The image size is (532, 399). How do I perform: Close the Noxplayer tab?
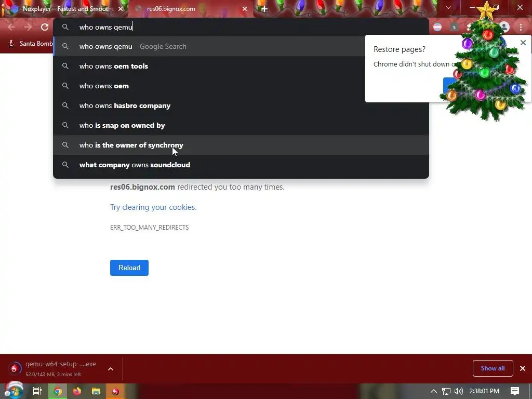121,9
